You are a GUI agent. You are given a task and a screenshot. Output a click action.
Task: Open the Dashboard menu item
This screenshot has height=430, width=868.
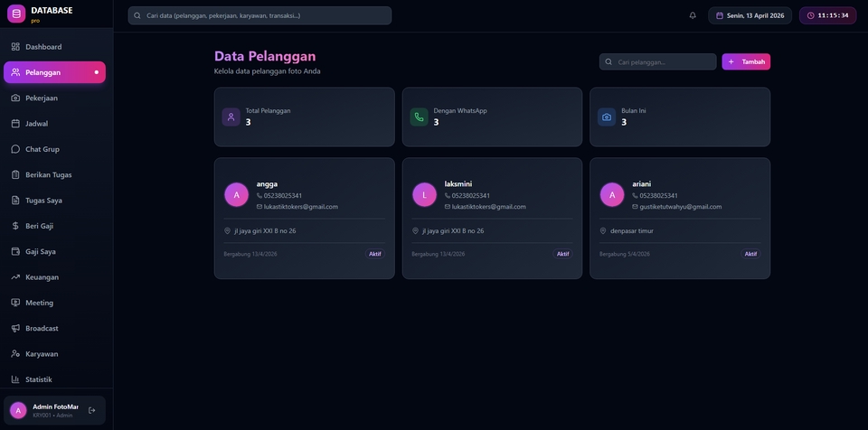(54, 47)
